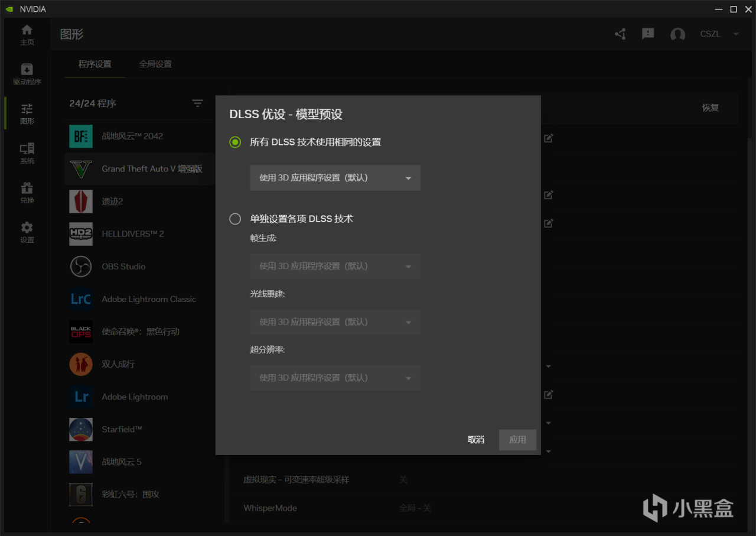
Task: Click the 全局 - 关 value for WhisperMode
Action: pos(415,508)
